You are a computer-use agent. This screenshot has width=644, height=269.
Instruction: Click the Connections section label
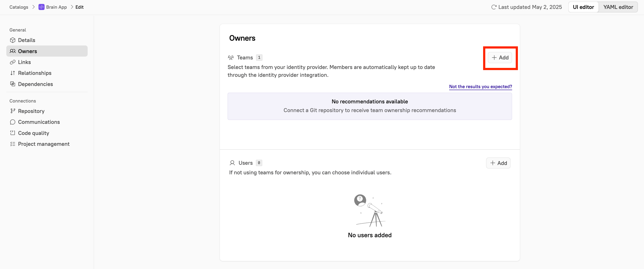pyautogui.click(x=23, y=101)
